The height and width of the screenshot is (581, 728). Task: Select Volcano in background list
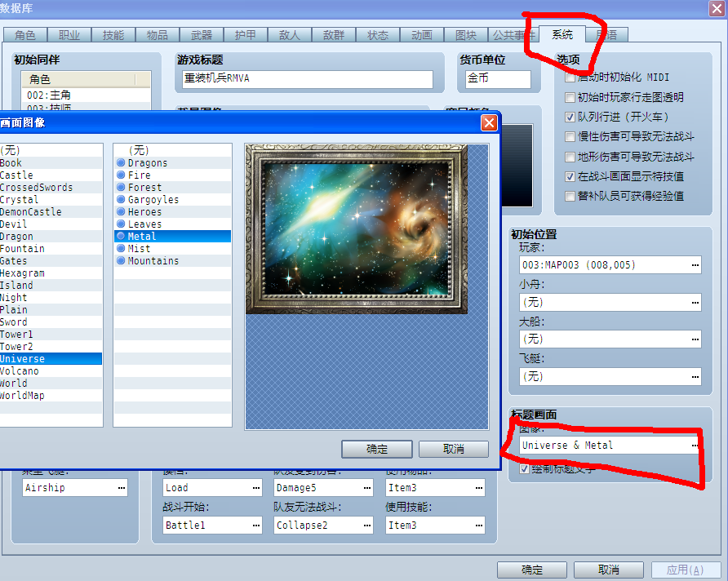tap(51, 370)
